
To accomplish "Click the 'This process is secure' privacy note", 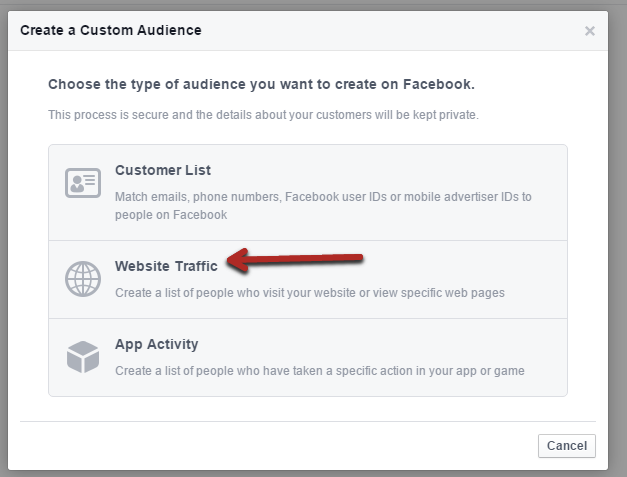I will [x=263, y=115].
